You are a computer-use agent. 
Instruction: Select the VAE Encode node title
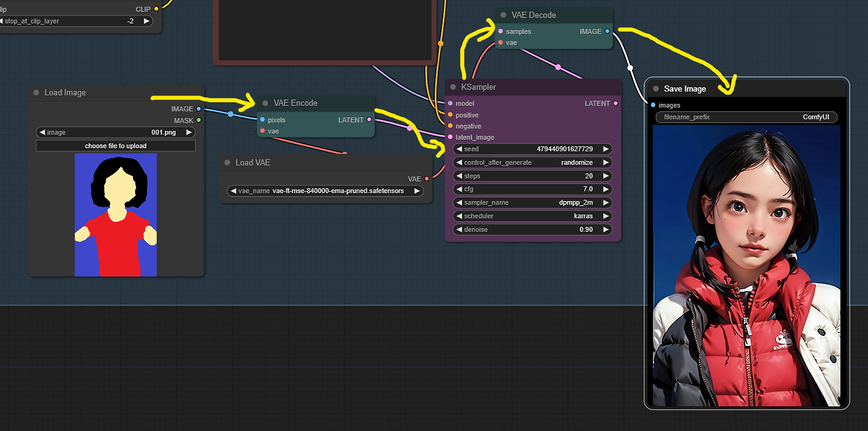(x=296, y=103)
